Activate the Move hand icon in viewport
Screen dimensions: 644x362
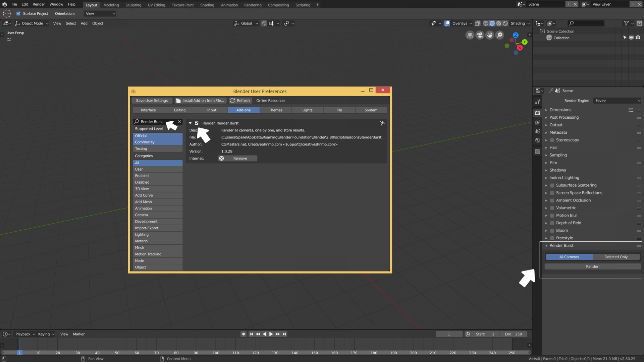tap(489, 35)
